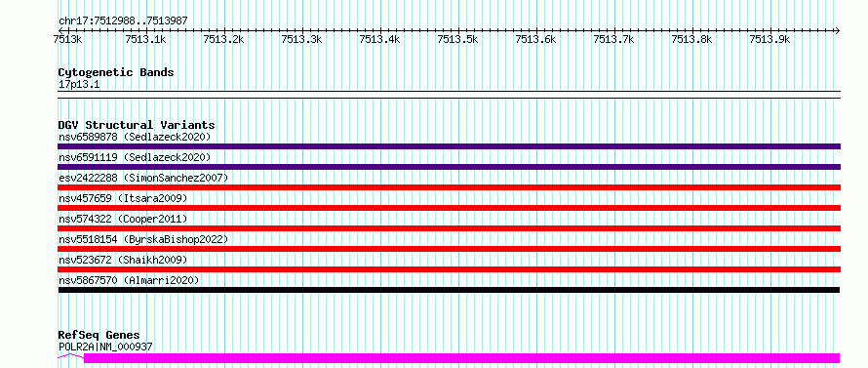The width and height of the screenshot is (868, 368).
Task: Click the 7513.4k ruler tick label
Action: (x=379, y=39)
